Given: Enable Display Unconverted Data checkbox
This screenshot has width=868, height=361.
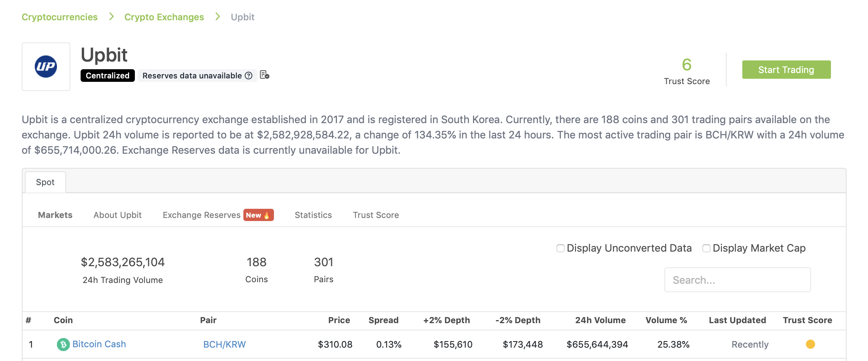Looking at the screenshot, I should point(560,249).
